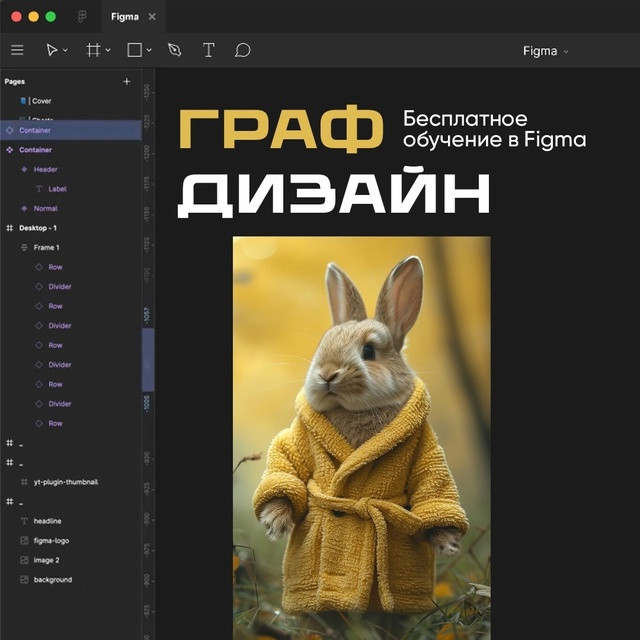Screen dimensions: 640x640
Task: Switch to the Figma tab
Action: click(124, 17)
